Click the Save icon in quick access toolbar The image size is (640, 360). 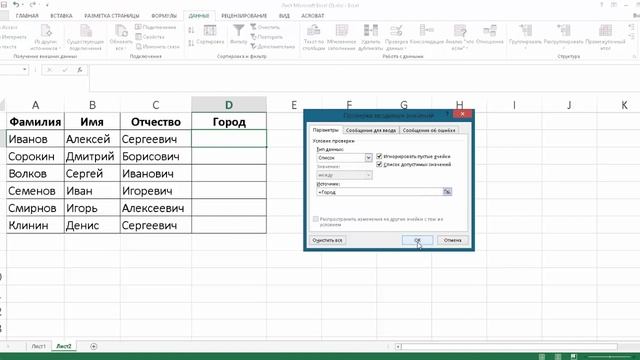click(4, 5)
